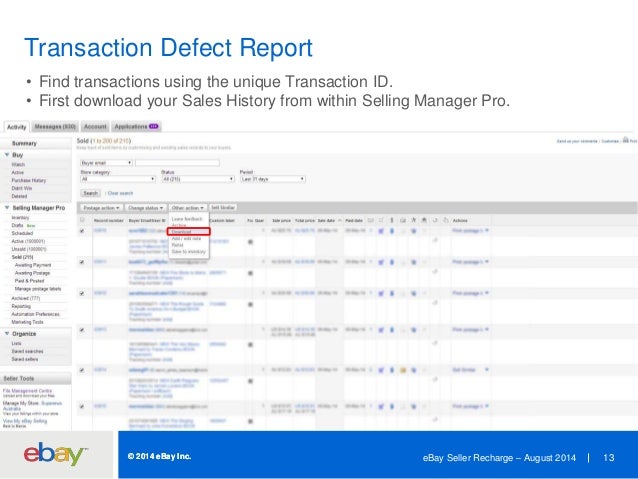The image size is (638, 479).
Task: Open Drafts in Selling Manager Pro
Action: pyautogui.click(x=17, y=225)
